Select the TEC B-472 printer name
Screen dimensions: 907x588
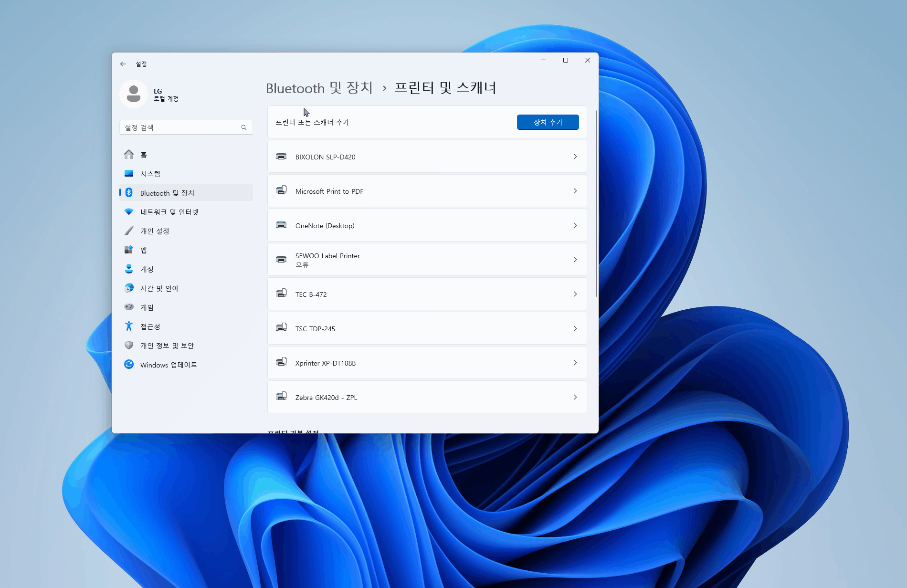(311, 294)
